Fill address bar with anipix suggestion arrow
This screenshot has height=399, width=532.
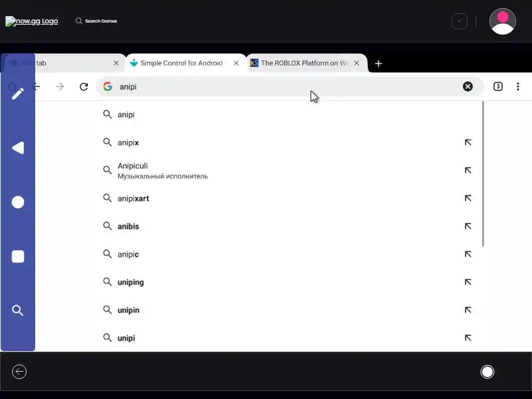pos(468,142)
